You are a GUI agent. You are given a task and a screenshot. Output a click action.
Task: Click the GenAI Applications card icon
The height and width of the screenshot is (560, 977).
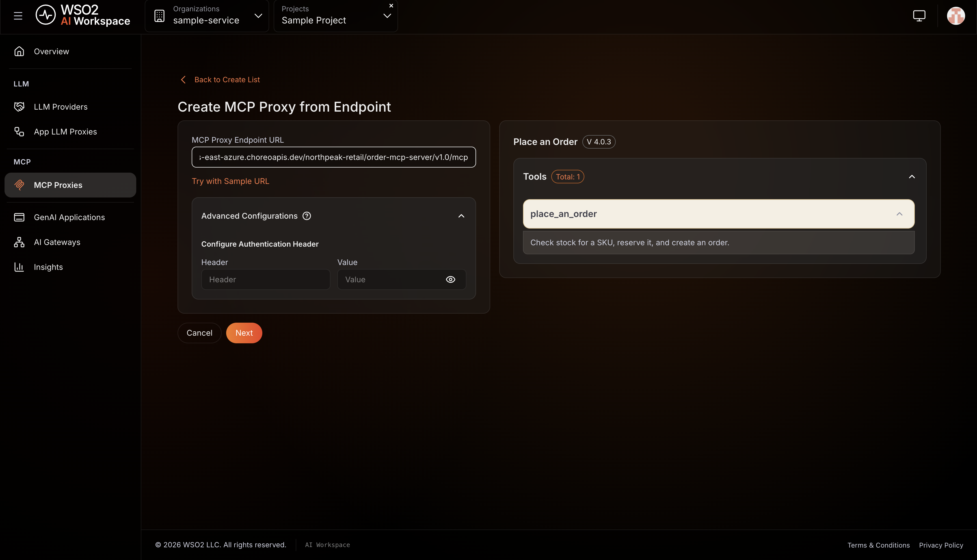(19, 217)
